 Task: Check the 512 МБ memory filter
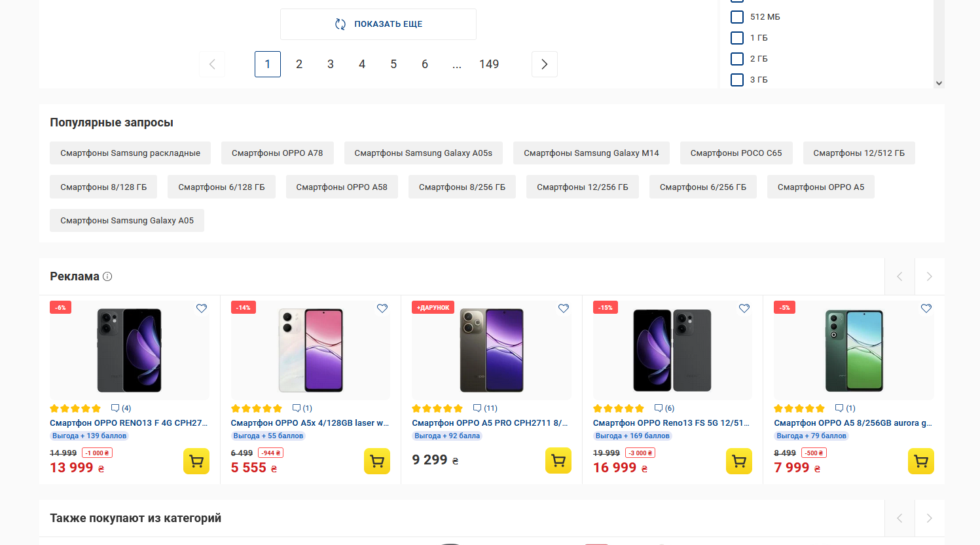point(737,17)
